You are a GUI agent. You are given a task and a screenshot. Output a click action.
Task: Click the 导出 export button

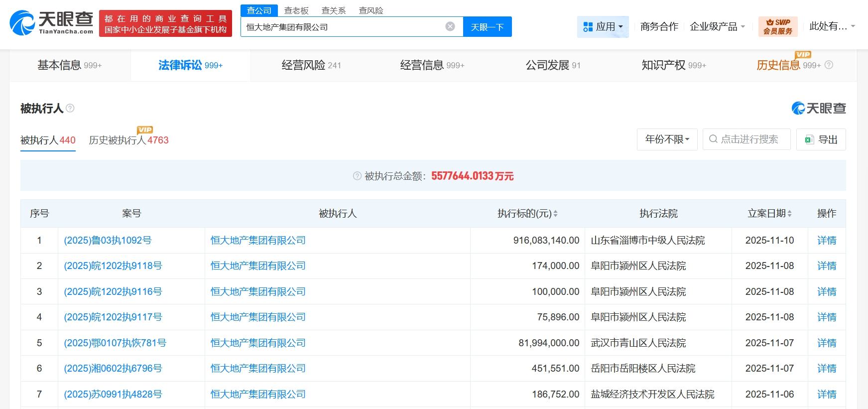click(x=821, y=139)
